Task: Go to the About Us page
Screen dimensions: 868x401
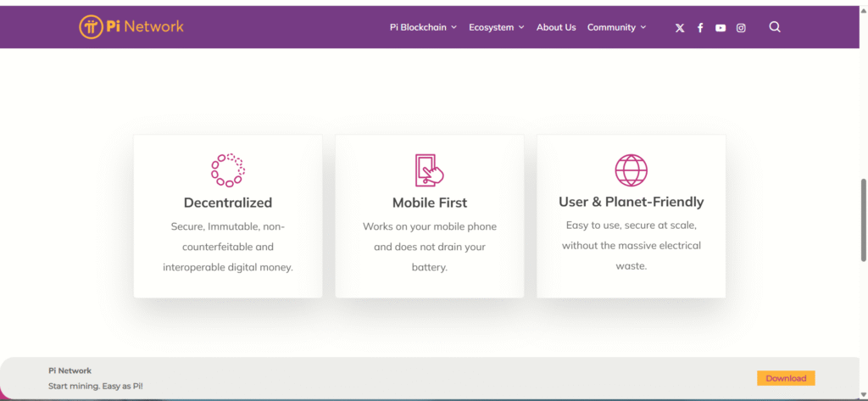Action: pyautogui.click(x=556, y=27)
